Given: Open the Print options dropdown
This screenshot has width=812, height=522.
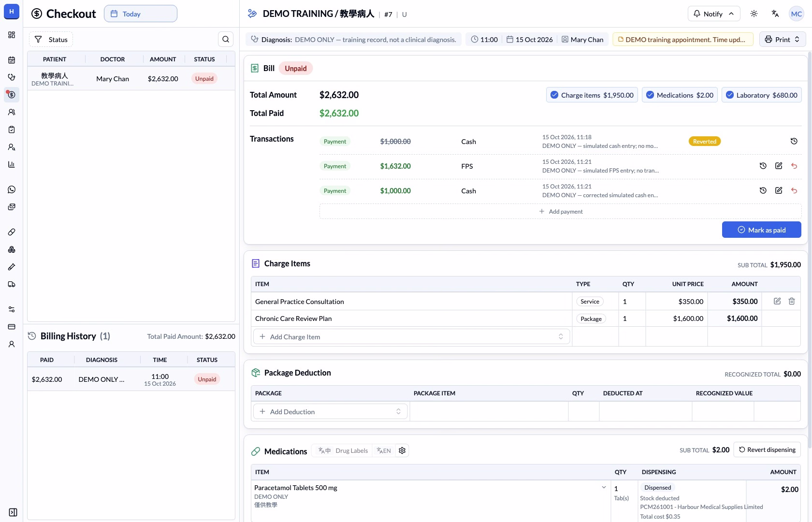Looking at the screenshot, I should coord(783,39).
